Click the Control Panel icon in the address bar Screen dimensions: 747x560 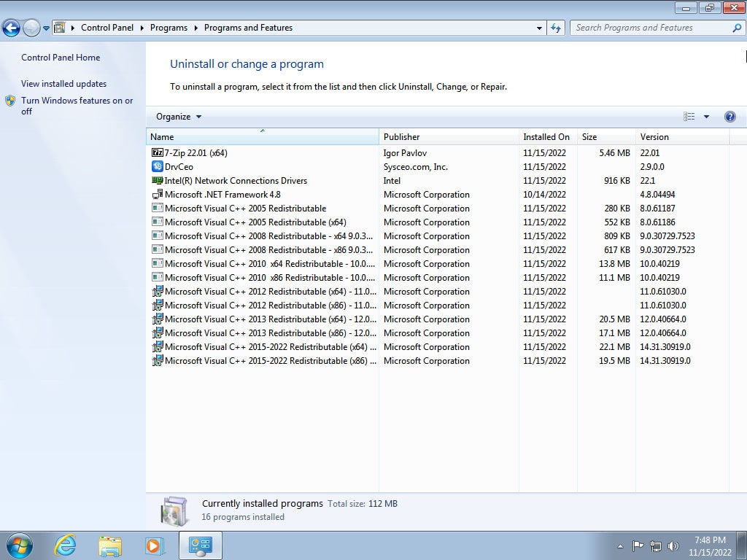coord(60,28)
